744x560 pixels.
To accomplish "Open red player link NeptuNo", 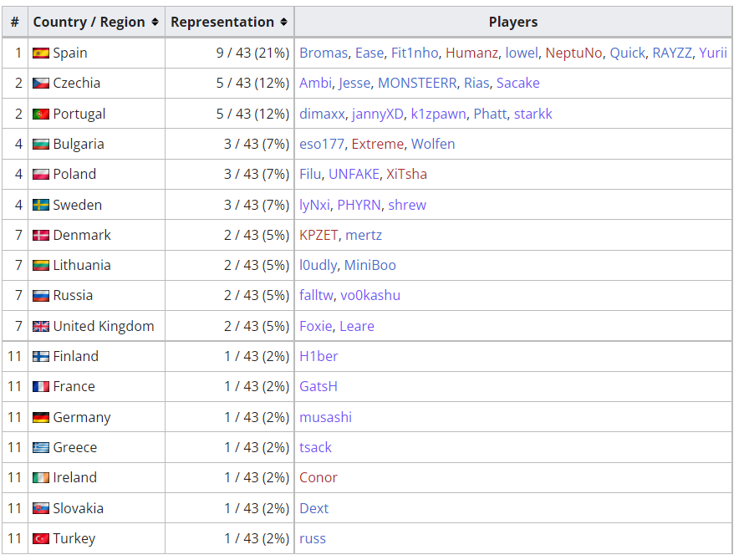I will point(573,53).
